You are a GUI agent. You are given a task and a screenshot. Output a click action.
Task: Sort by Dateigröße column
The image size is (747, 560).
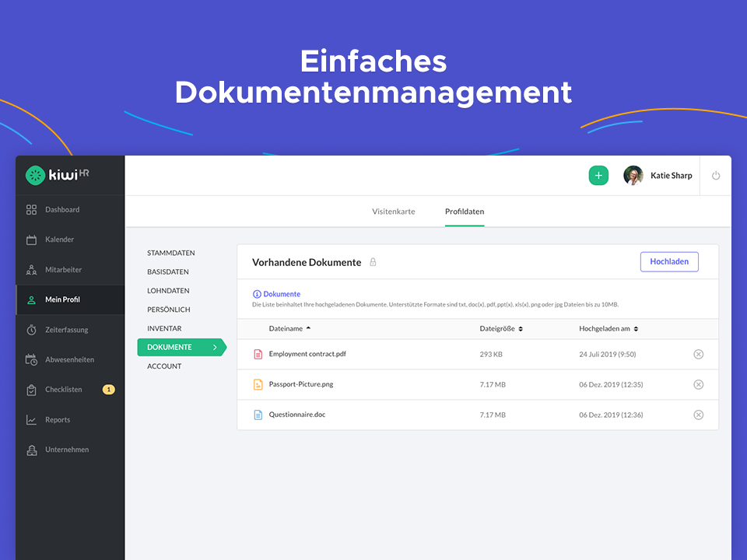point(500,328)
